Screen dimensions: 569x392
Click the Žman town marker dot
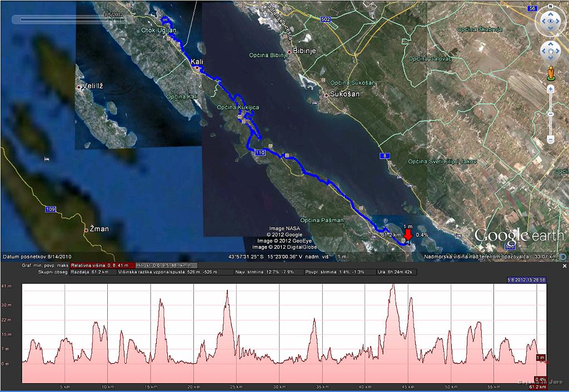86,230
